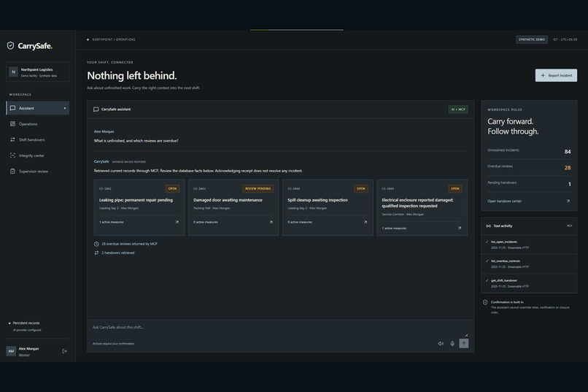Open the Electrical enclosure reported damaged card
The height and width of the screenshot is (392, 588).
coord(422,207)
